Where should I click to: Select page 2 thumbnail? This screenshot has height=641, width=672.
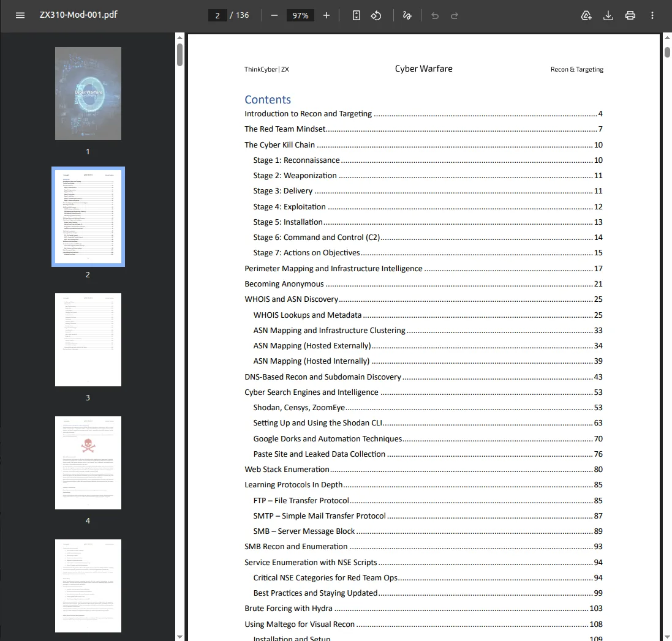[x=88, y=217]
